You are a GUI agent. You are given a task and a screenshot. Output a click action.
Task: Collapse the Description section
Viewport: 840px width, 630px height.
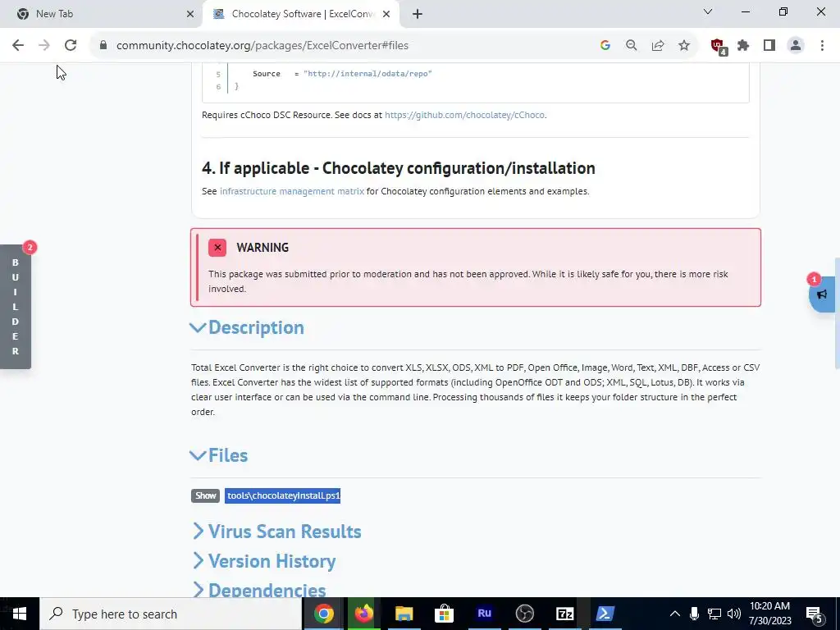(248, 327)
